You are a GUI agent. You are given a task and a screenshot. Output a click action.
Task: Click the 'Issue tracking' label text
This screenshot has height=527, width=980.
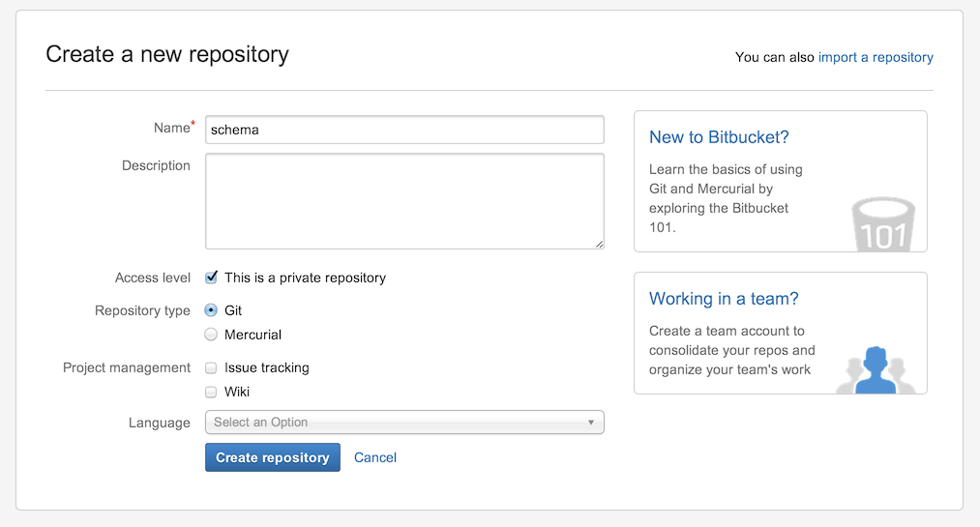tap(267, 367)
